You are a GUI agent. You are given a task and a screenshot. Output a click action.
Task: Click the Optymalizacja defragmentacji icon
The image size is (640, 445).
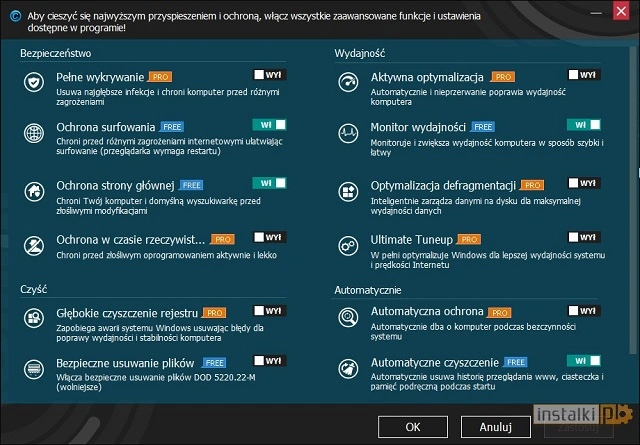[x=350, y=192]
